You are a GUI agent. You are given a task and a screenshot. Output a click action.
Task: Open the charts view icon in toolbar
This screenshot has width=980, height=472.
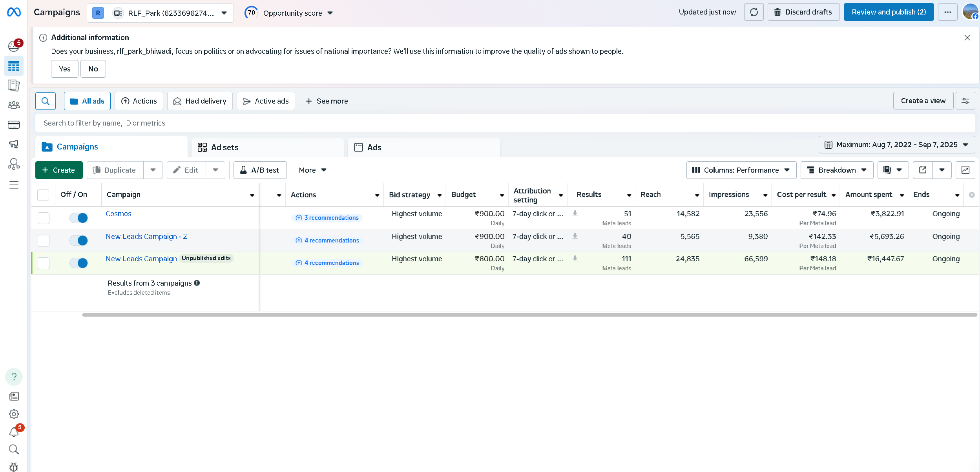(x=965, y=170)
